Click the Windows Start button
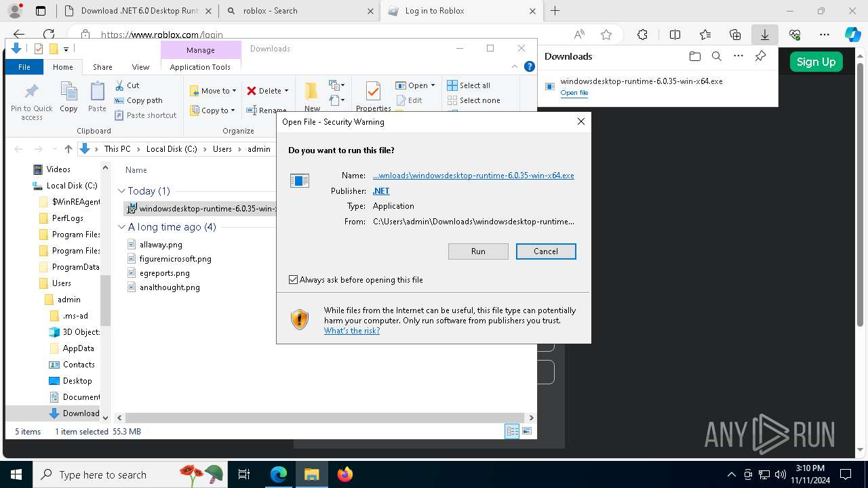868x488 pixels. 16,474
